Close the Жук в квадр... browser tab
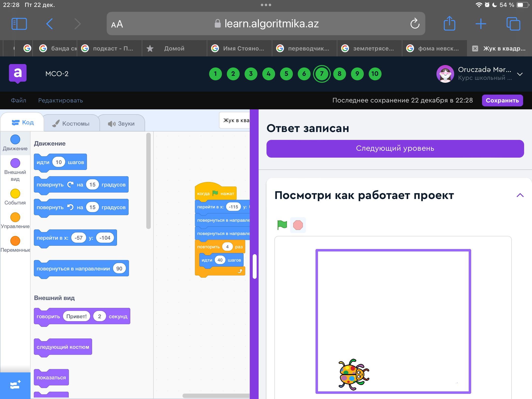This screenshot has width=532, height=399. coord(475,49)
